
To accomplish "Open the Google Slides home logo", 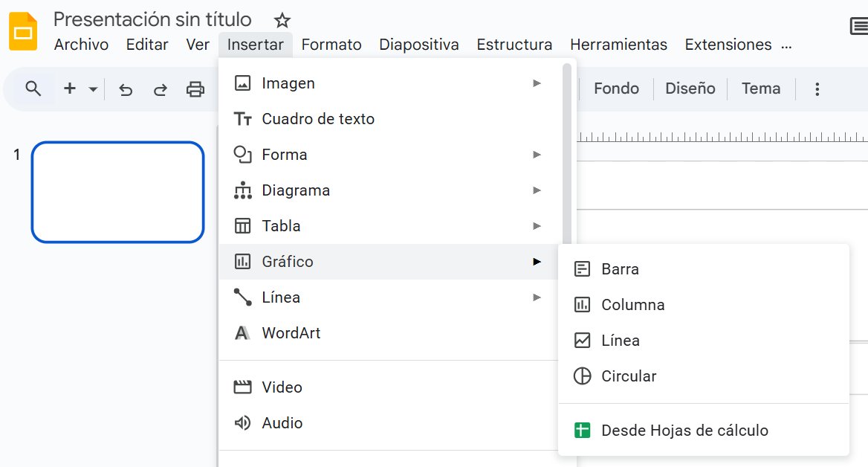I will coord(23,32).
